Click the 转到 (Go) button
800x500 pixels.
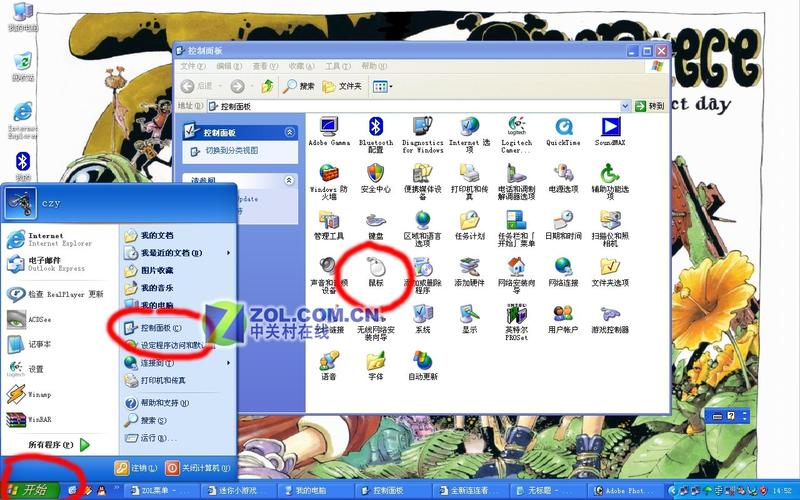point(650,106)
